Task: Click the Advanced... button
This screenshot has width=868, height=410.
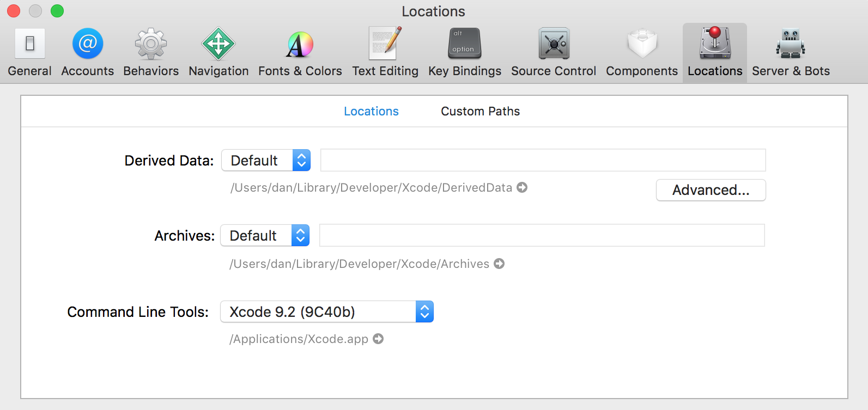Action: coord(711,190)
